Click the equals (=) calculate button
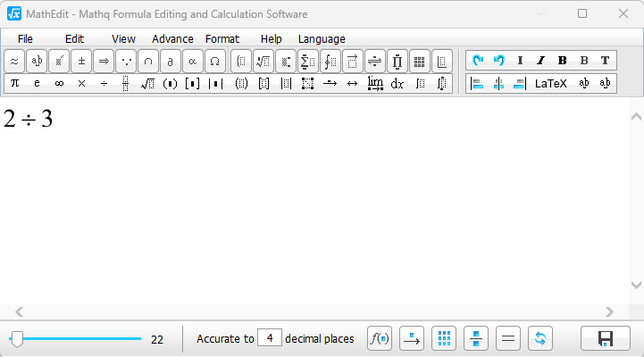 click(x=508, y=338)
